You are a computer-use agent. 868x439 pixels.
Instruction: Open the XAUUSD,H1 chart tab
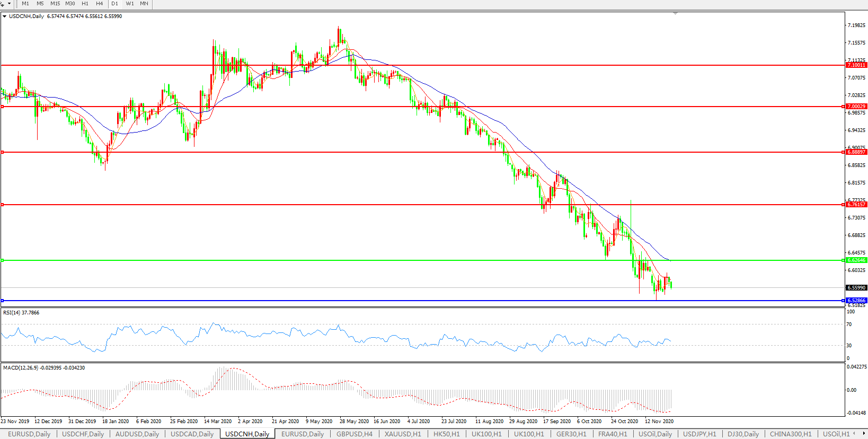pyautogui.click(x=403, y=434)
